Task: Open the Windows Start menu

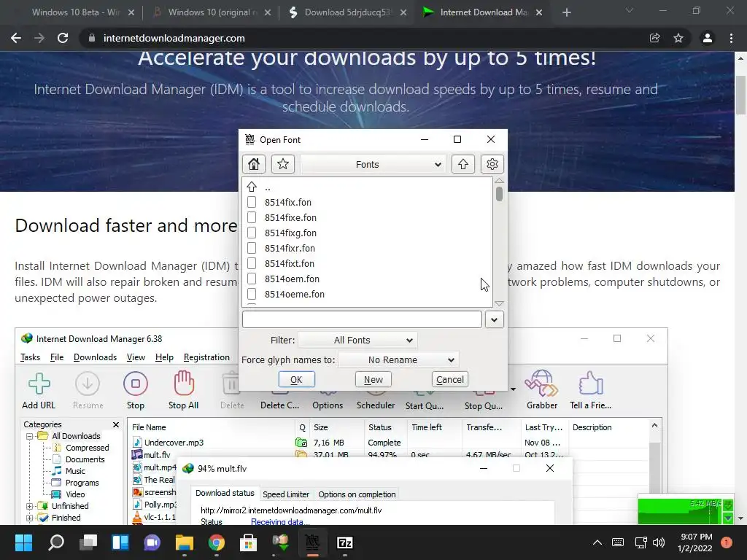Action: [x=23, y=542]
